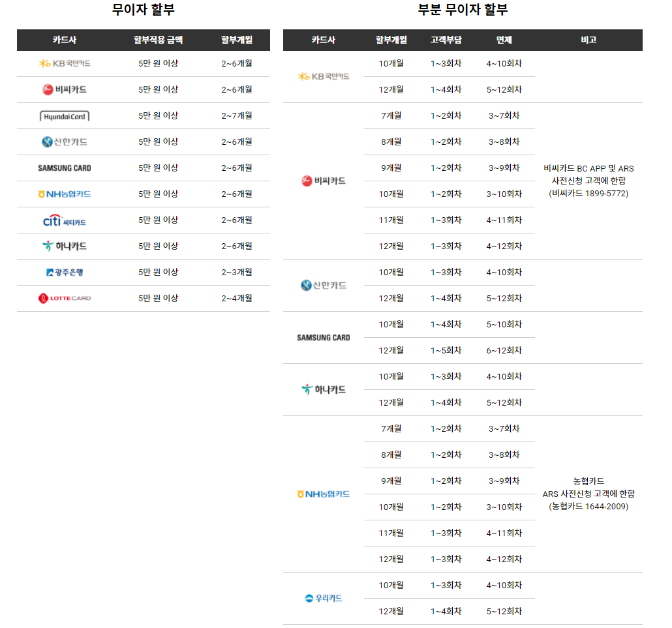
Task: Click the 비씨카드 logo in 무이자 할부 table
Action: tap(65, 89)
